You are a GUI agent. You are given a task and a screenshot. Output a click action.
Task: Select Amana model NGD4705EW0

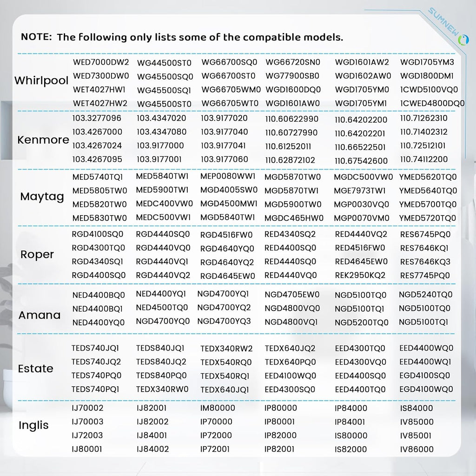tap(292, 294)
